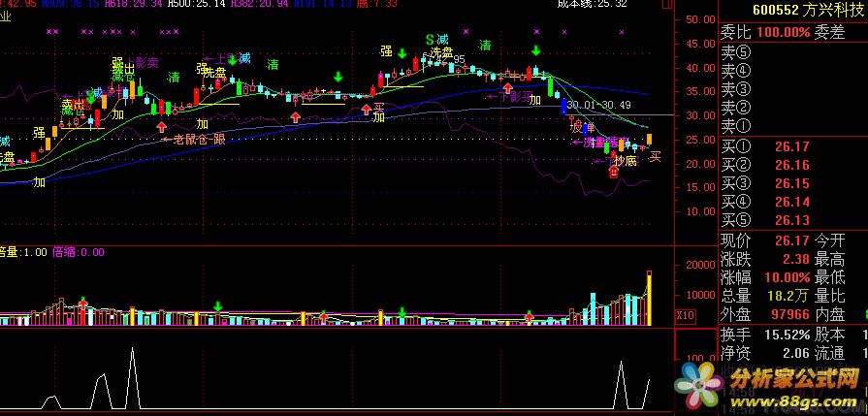Click bid price 26.16 in 买② row
The image size is (868, 416).
point(792,166)
